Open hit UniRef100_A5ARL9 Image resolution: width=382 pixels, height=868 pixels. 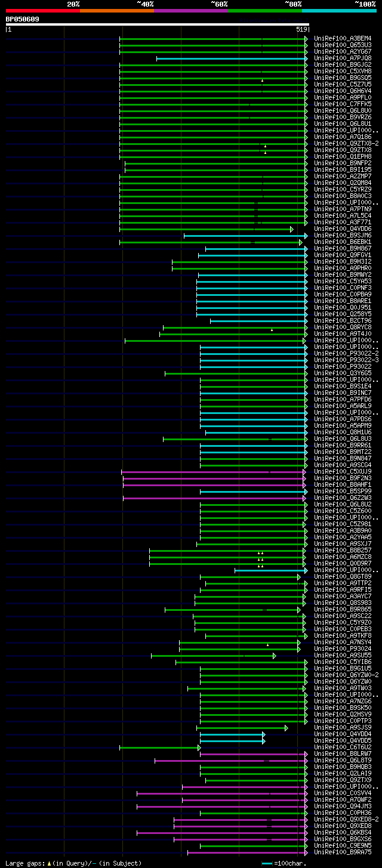point(343,406)
